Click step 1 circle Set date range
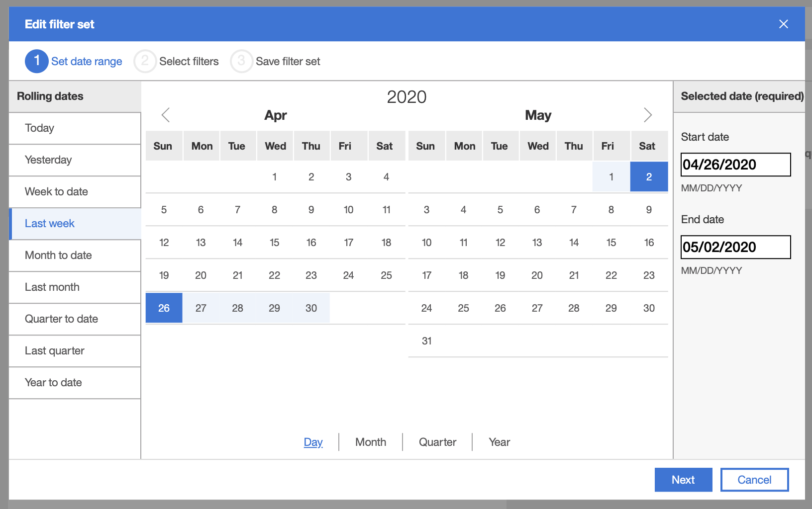 tap(36, 61)
